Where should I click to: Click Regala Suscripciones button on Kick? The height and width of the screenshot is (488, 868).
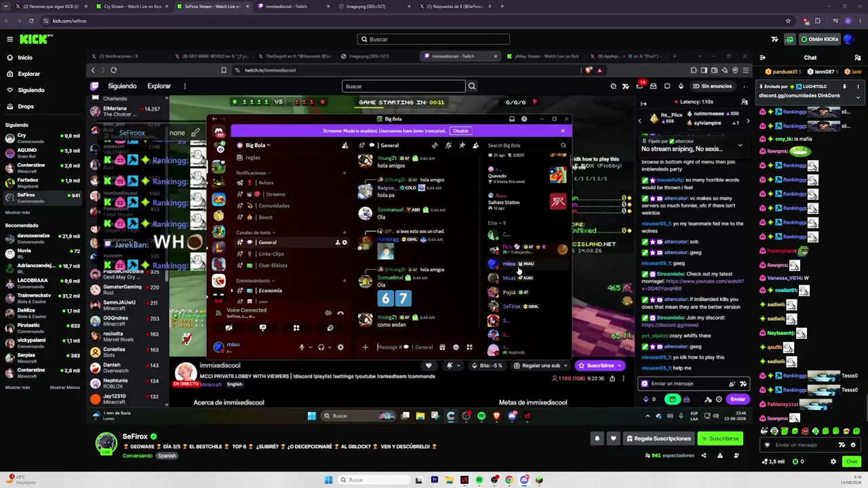point(658,439)
